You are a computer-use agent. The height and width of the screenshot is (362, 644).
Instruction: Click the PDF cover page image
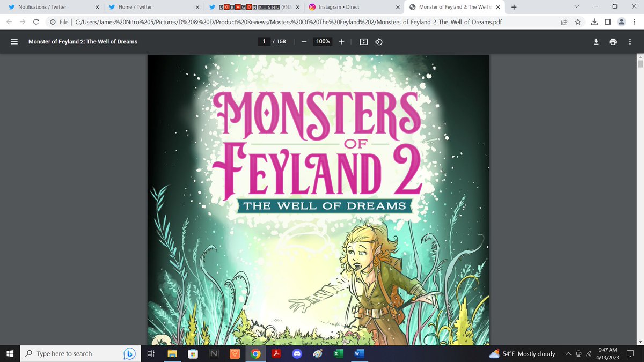[318, 200]
